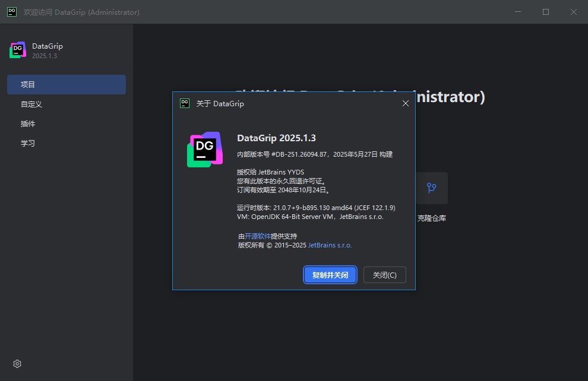Minimize the DataGrip welcome window
This screenshot has height=381, width=588.
pyautogui.click(x=518, y=12)
